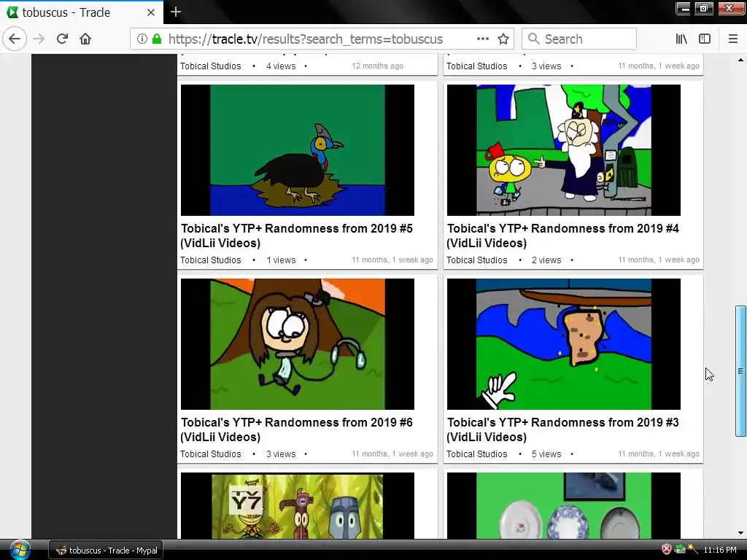
Task: Open the Library bookmarks icon
Action: [681, 39]
